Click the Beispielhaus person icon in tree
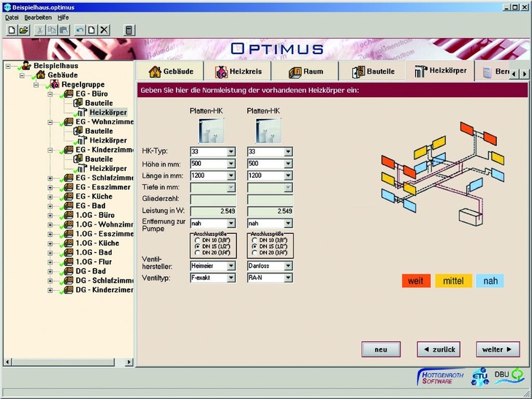The image size is (532, 399). click(26, 66)
